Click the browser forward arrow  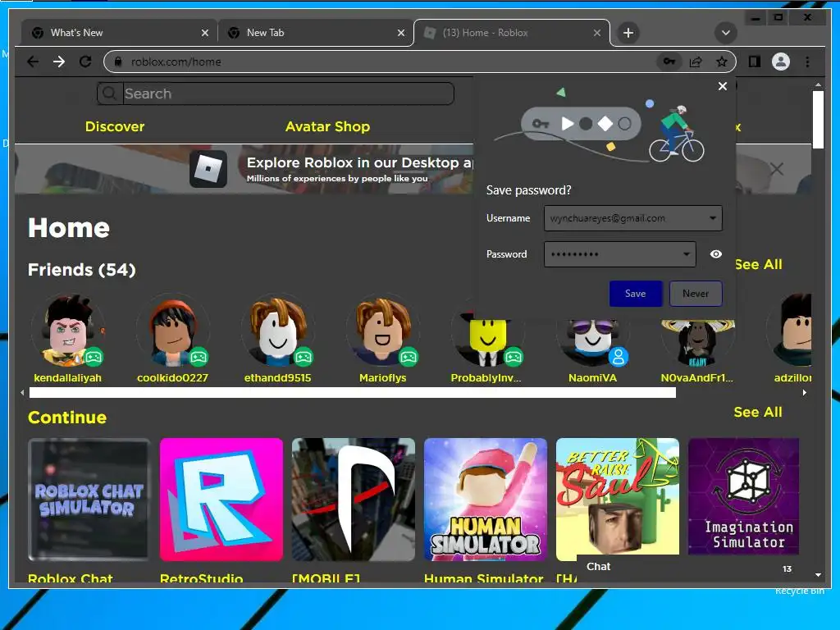(x=59, y=62)
